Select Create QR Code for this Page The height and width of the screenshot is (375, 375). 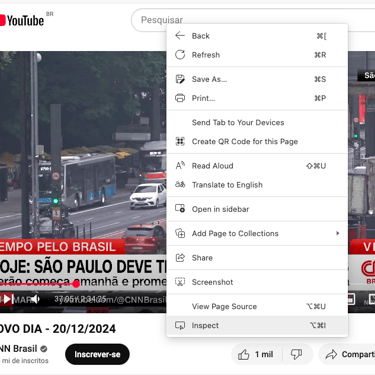[x=257, y=141]
